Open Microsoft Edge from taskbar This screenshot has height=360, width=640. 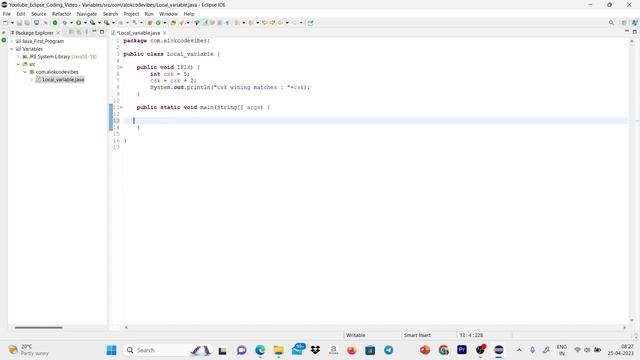pos(260,350)
